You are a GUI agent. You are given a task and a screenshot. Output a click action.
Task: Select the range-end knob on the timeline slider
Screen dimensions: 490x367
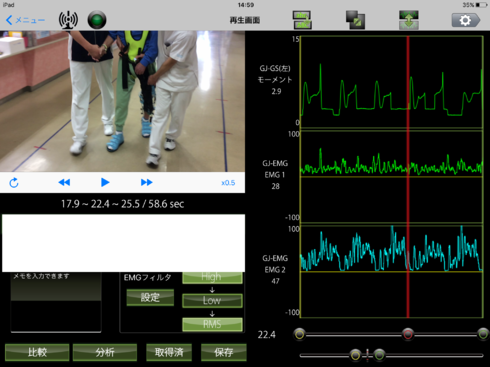483,334
